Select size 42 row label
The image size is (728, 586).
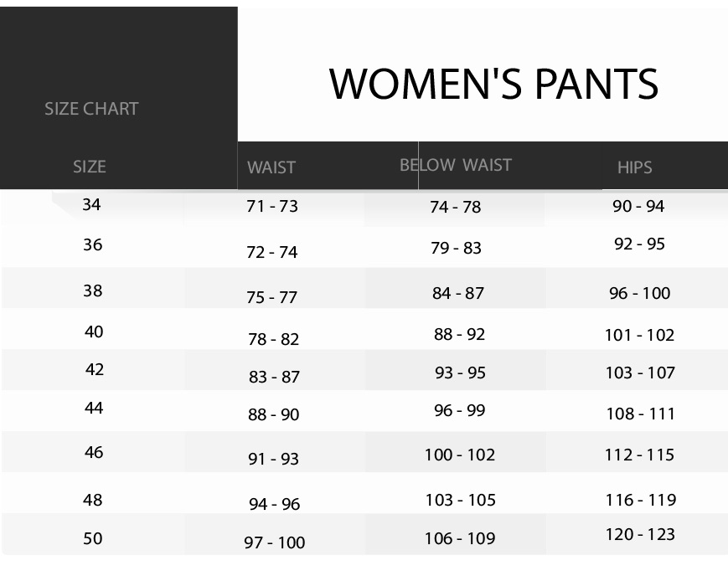(x=95, y=369)
